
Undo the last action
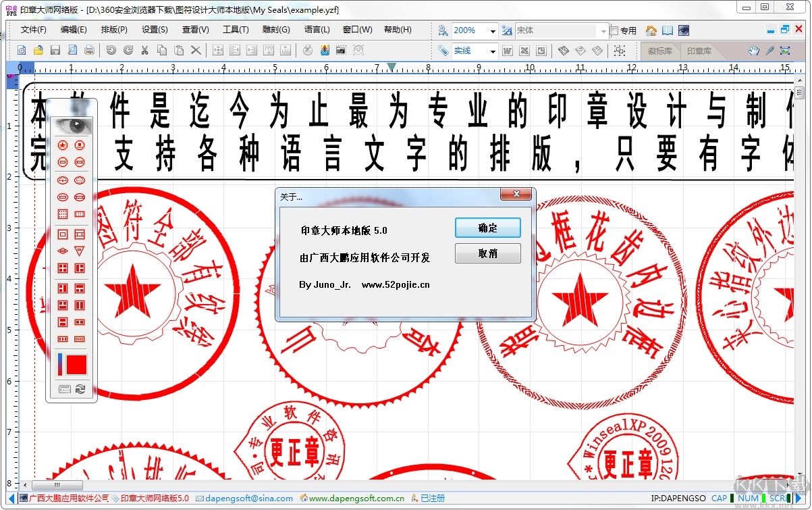pyautogui.click(x=111, y=51)
